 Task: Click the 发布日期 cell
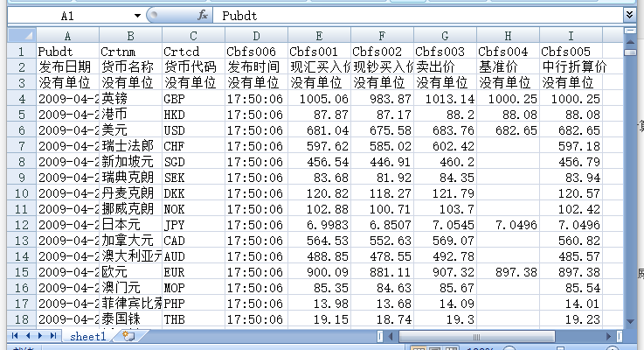coord(68,67)
